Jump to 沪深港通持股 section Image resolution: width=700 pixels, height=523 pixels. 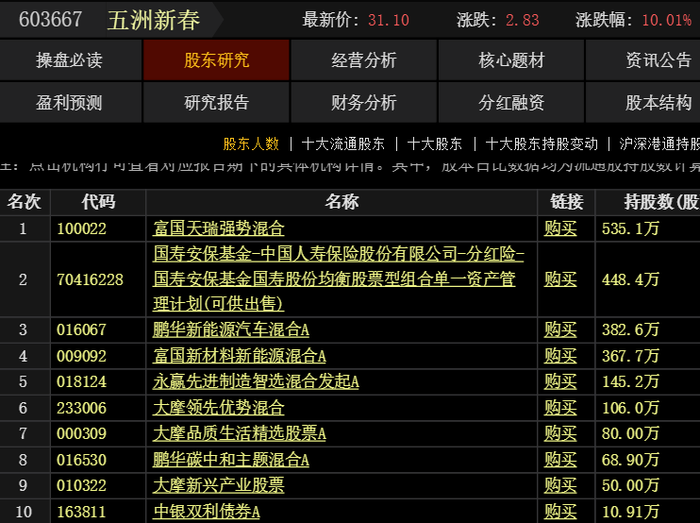(x=659, y=144)
